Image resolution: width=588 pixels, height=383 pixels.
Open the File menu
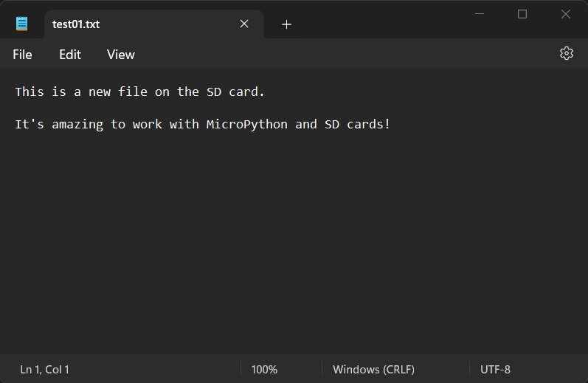coord(22,55)
